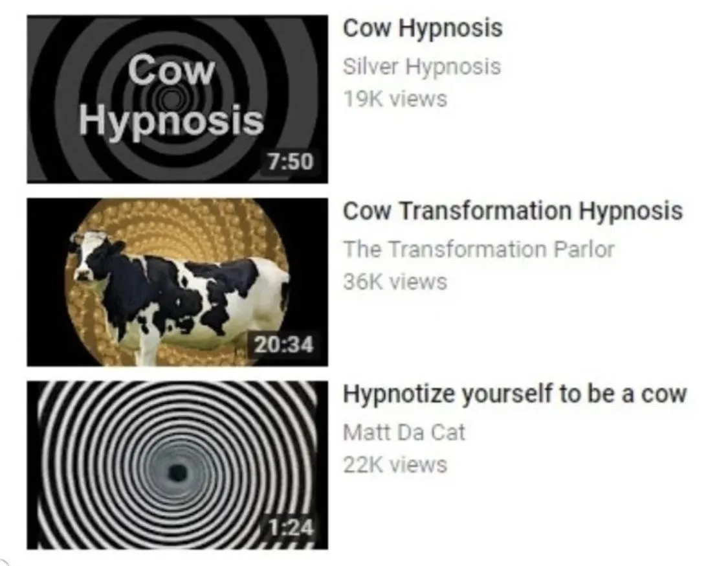Click the 22K views label
728x566 pixels.
[395, 465]
